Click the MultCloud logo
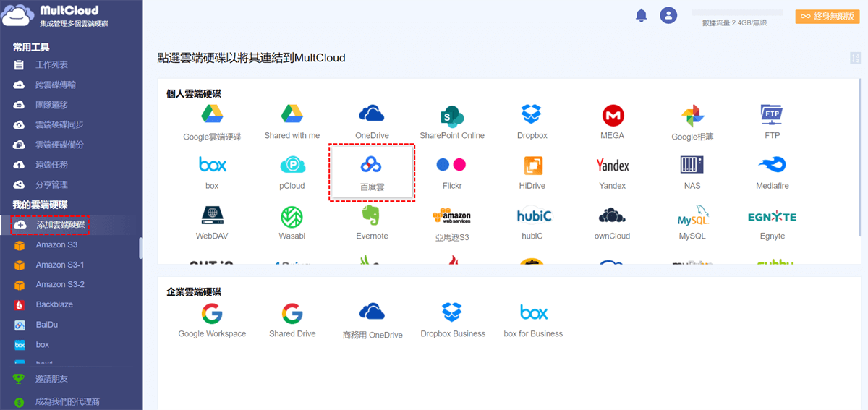Viewport: 868px width, 410px height. point(54,15)
